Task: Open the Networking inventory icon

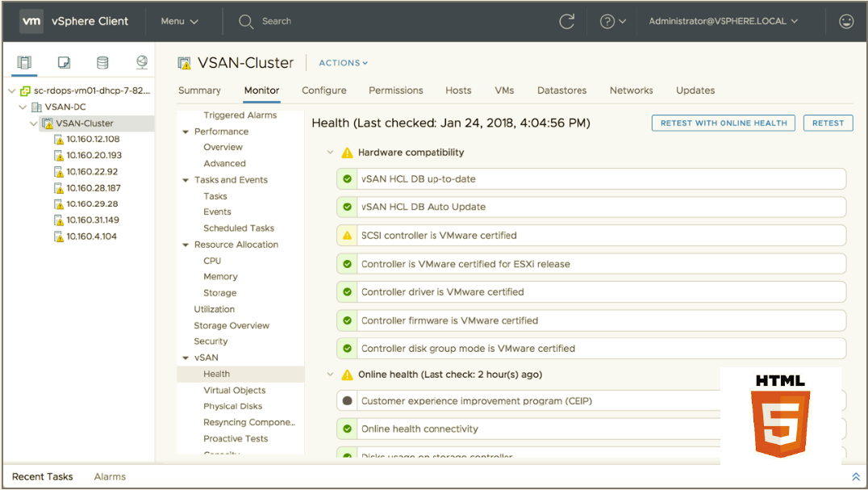Action: coord(142,63)
